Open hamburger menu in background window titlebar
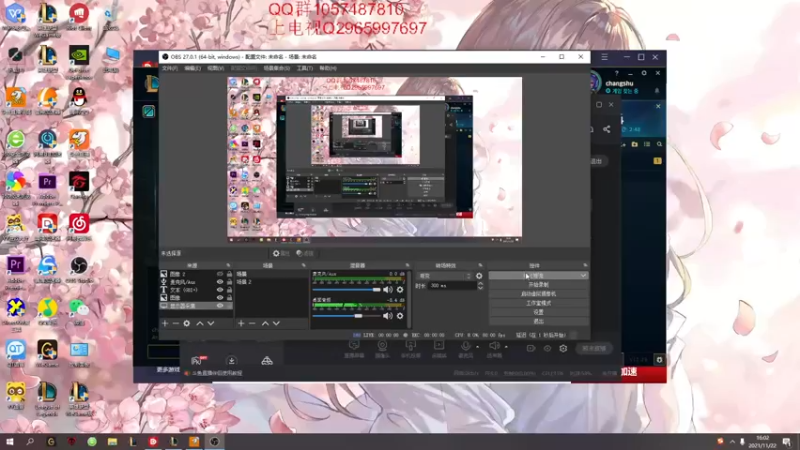 605,57
